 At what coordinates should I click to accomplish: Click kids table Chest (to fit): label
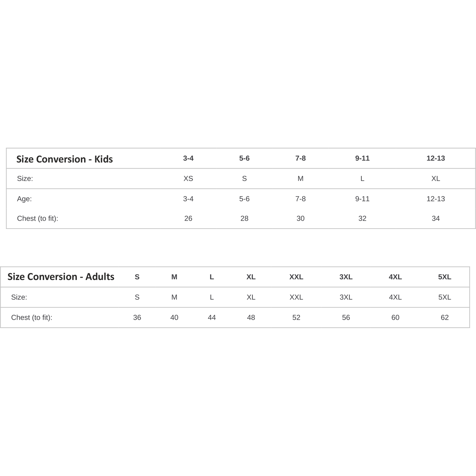tap(38, 218)
